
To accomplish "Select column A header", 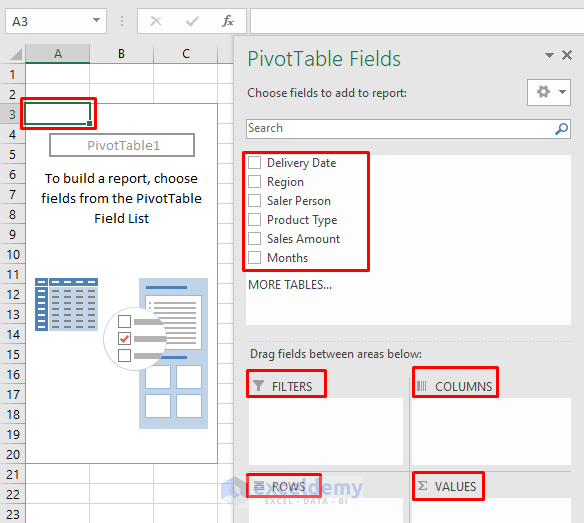I will (58, 54).
